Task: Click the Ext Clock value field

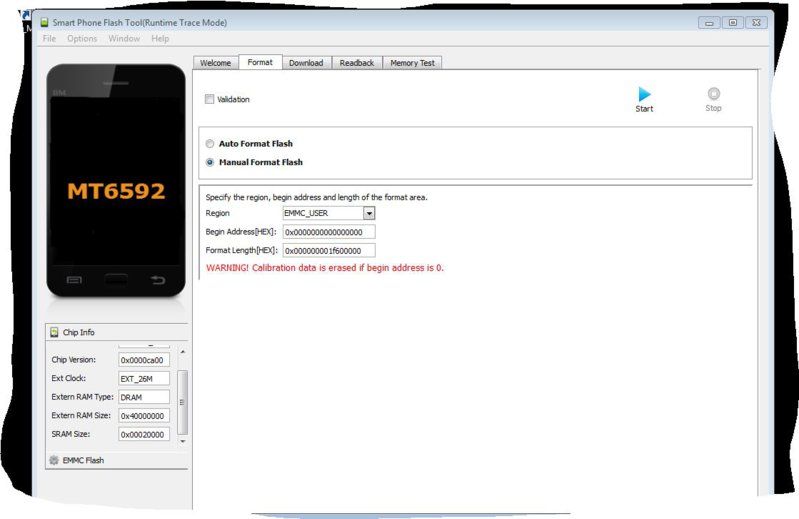Action: [x=144, y=379]
